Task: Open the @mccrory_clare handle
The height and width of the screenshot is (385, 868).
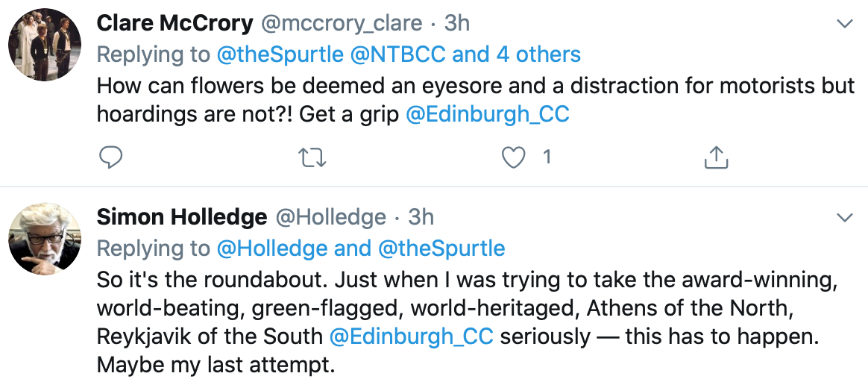Action: (341, 24)
